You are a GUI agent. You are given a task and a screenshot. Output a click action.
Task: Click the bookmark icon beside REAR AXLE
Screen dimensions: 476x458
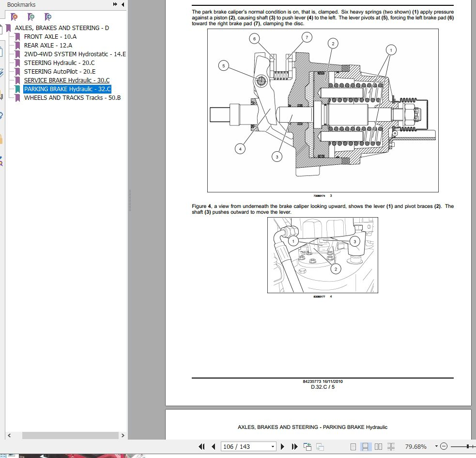coord(17,46)
